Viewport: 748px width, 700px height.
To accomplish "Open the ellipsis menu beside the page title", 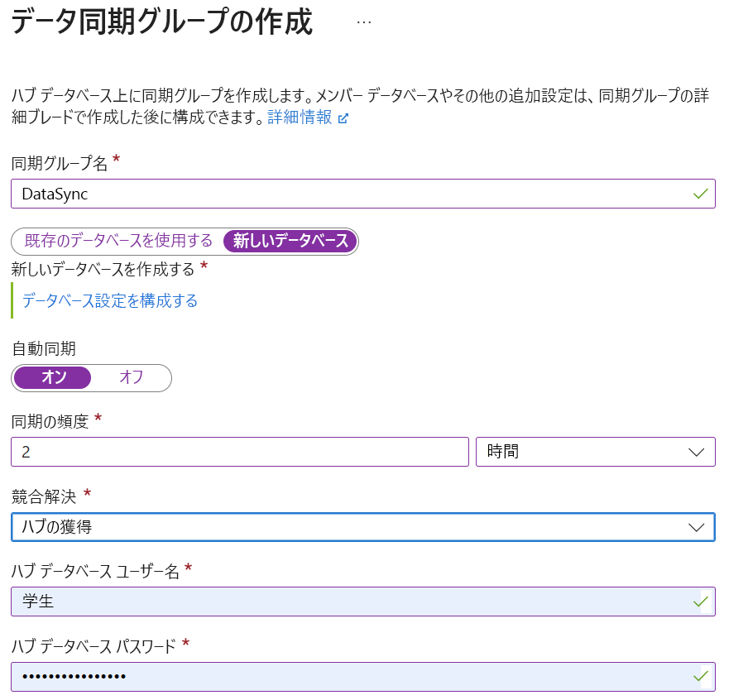I will 364,22.
